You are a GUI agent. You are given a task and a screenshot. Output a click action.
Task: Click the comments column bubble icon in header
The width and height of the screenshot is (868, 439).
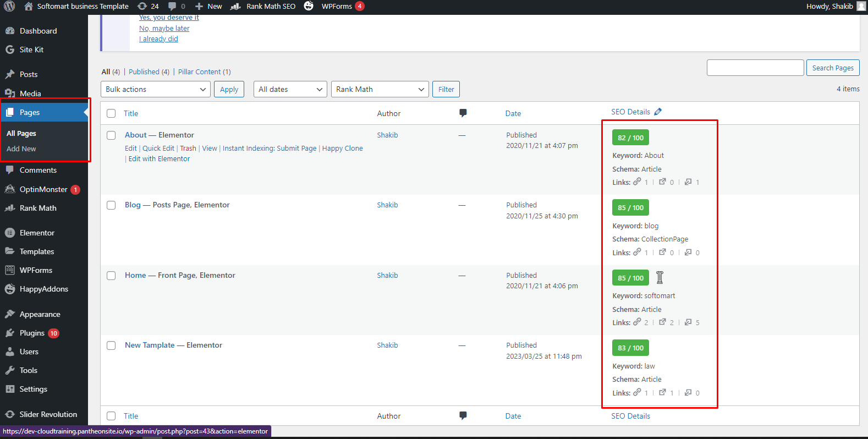pos(463,113)
